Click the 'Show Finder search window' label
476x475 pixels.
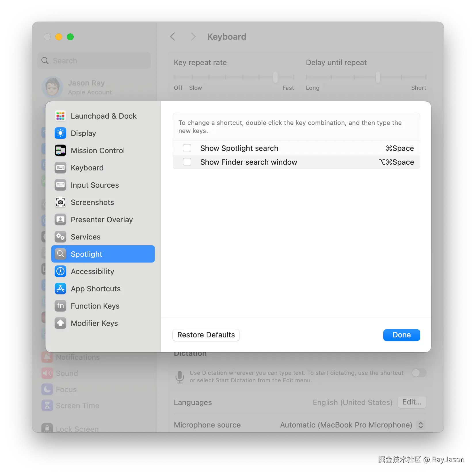pos(249,162)
